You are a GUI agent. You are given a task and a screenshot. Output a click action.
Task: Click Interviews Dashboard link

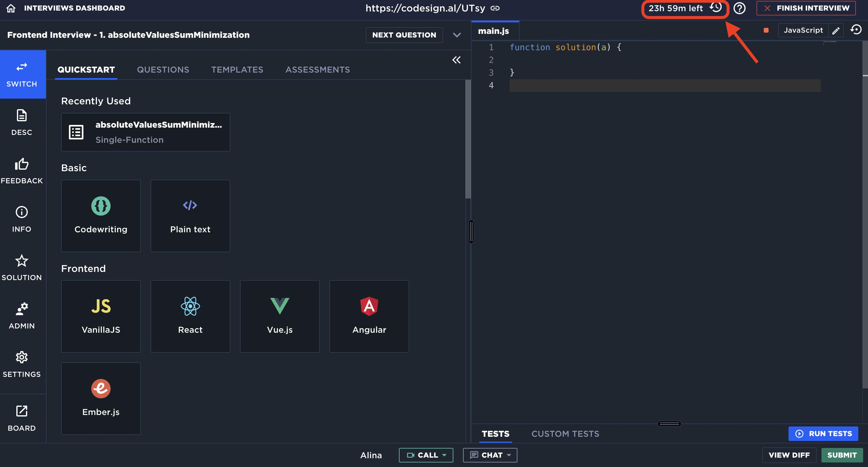(74, 8)
